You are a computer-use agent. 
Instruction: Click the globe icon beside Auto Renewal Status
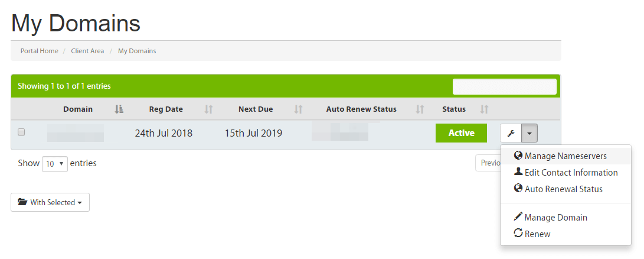pyautogui.click(x=518, y=189)
